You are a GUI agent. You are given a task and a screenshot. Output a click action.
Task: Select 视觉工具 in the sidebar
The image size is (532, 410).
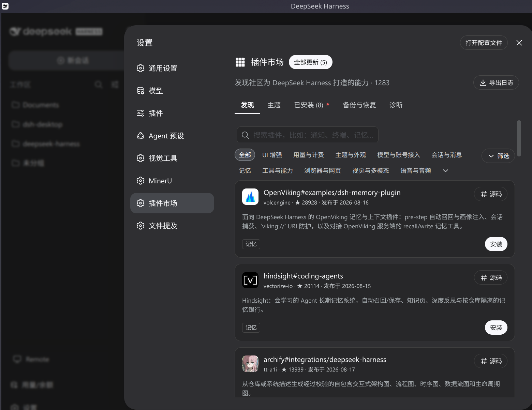[172, 158]
